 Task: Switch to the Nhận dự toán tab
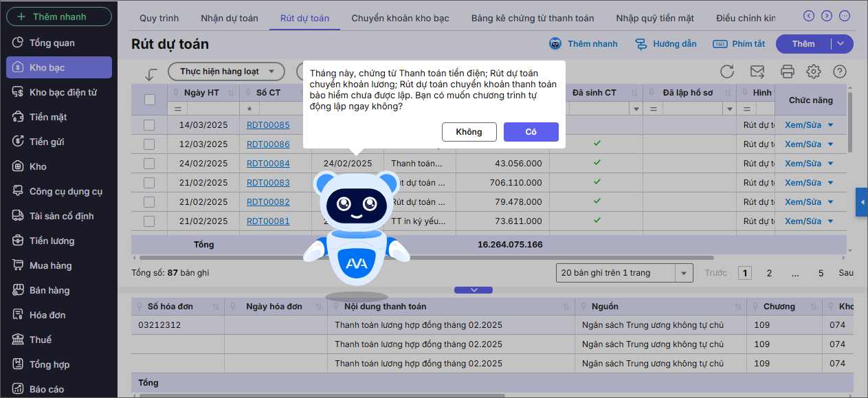click(230, 18)
